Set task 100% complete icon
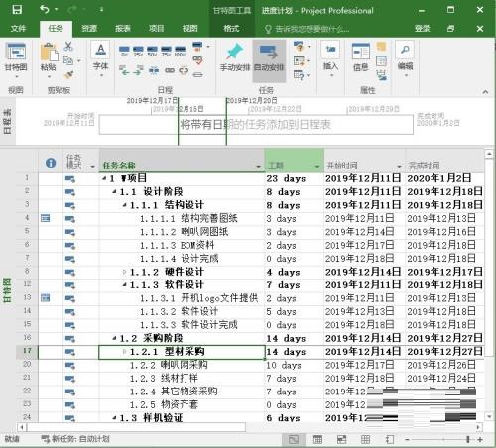The height and width of the screenshot is (448, 496). point(180,51)
